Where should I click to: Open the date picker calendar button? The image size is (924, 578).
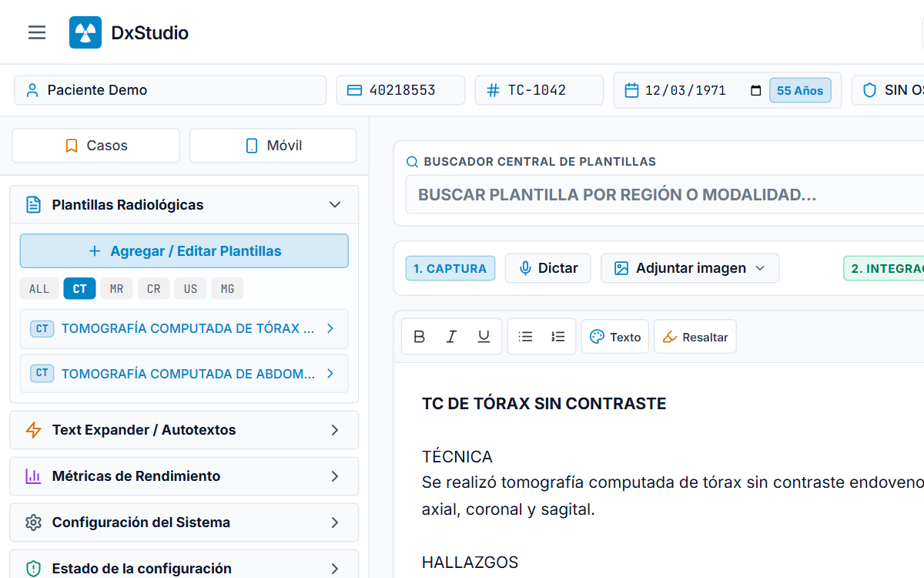[x=755, y=90]
